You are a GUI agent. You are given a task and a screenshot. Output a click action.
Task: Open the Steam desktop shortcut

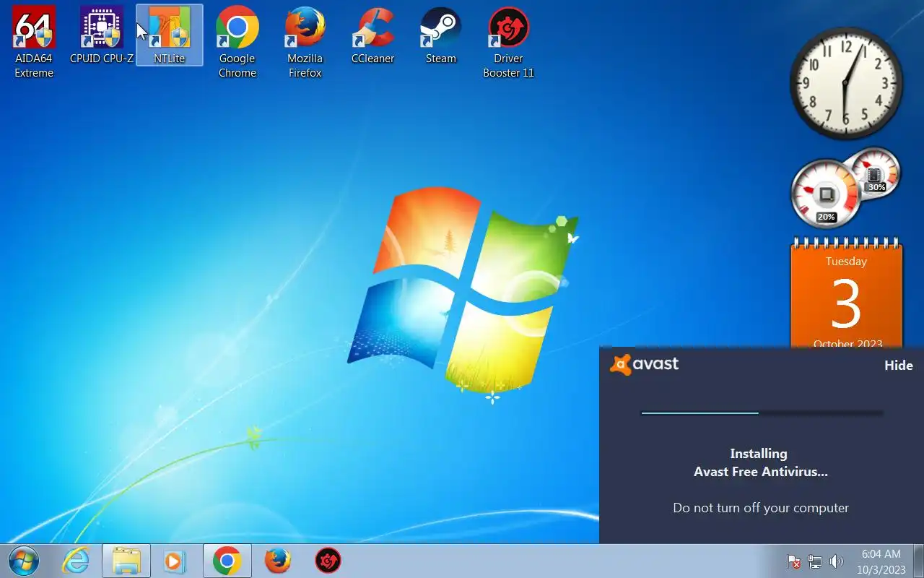[x=440, y=36]
